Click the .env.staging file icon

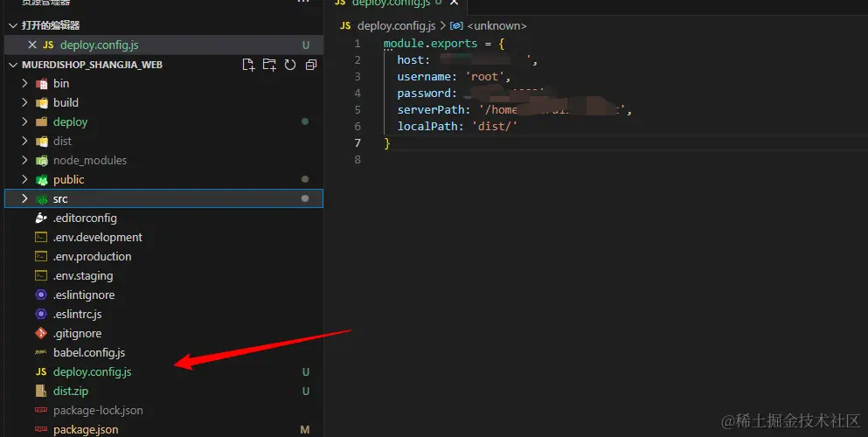pyautogui.click(x=41, y=275)
